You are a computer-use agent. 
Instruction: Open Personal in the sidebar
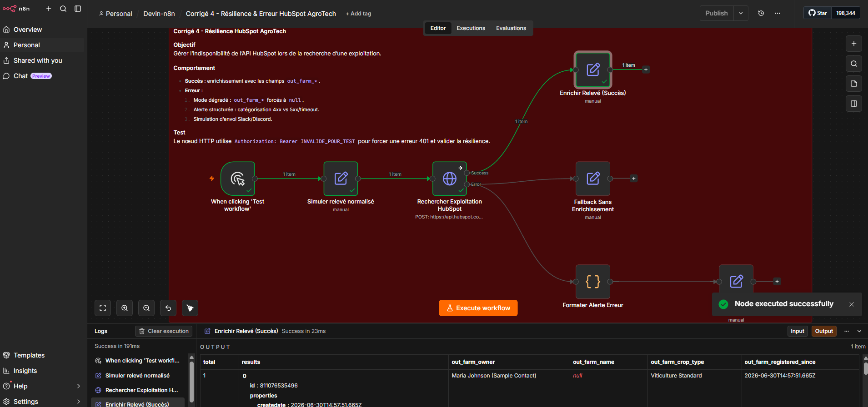43,45
